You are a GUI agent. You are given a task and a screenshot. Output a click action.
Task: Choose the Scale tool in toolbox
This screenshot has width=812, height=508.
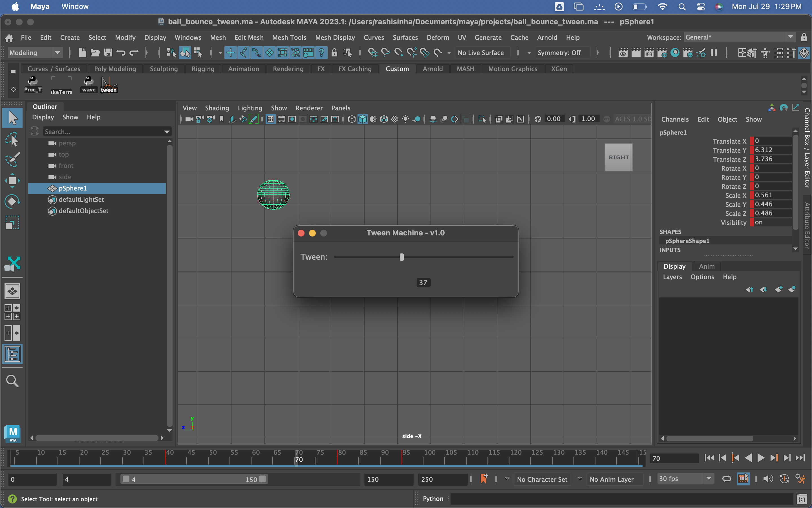(x=12, y=222)
